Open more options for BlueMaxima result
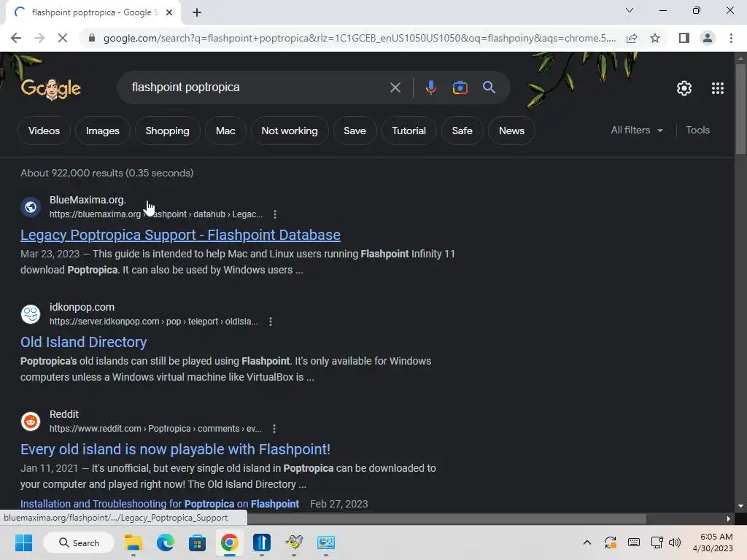 275,214
